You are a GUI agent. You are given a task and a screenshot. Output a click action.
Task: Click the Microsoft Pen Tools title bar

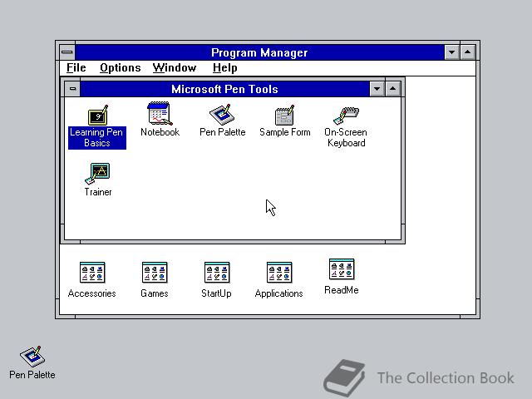pyautogui.click(x=224, y=89)
